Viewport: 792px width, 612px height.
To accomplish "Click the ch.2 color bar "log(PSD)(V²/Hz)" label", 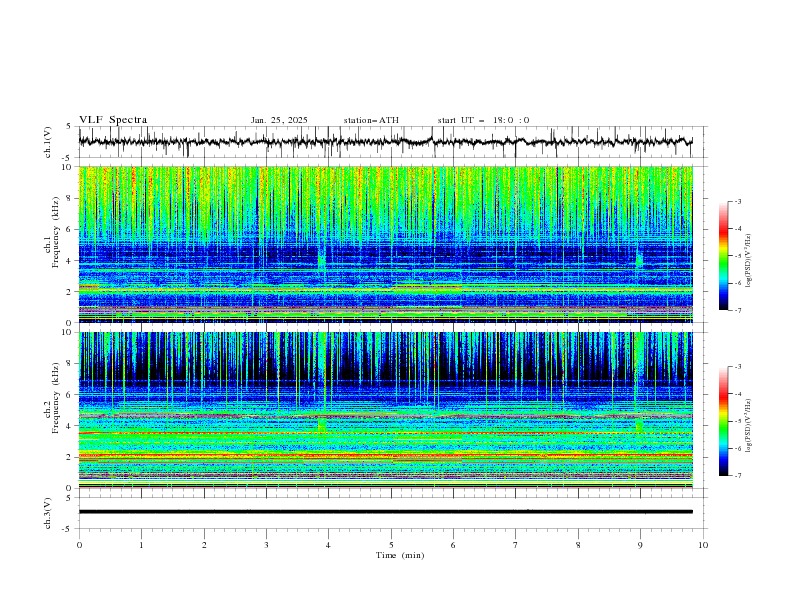I will click(749, 425).
